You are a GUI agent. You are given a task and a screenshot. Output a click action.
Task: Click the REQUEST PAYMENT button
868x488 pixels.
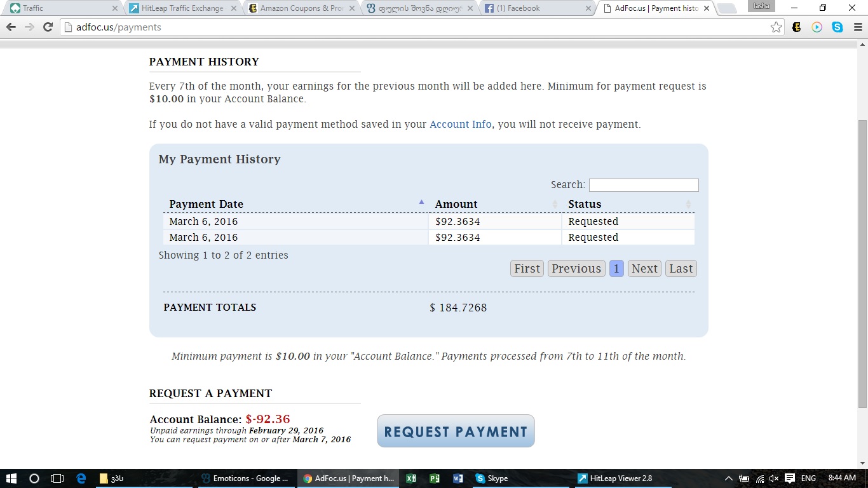[x=456, y=431]
